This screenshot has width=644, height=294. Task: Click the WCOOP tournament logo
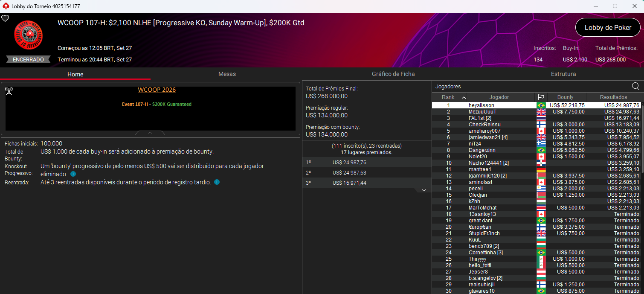(x=29, y=35)
